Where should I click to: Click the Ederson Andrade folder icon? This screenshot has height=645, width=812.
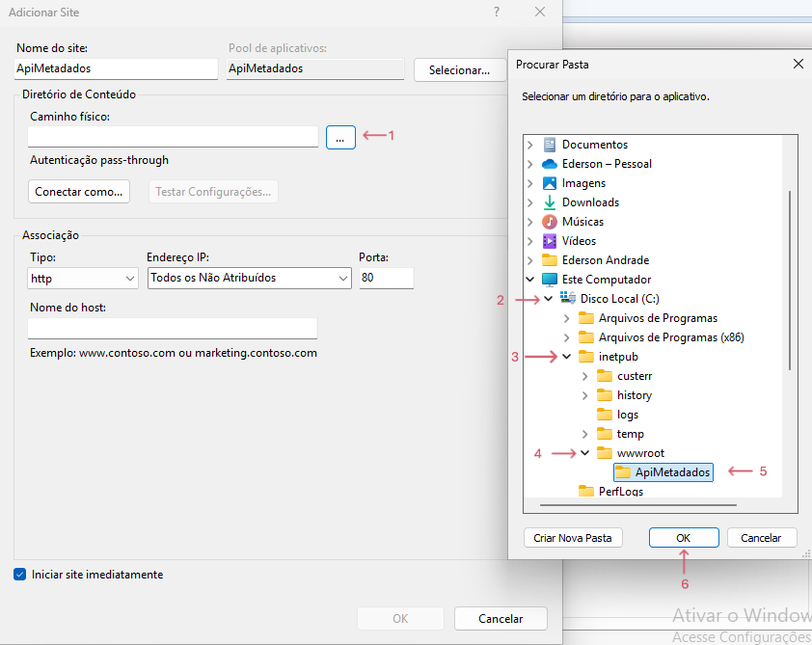click(550, 260)
